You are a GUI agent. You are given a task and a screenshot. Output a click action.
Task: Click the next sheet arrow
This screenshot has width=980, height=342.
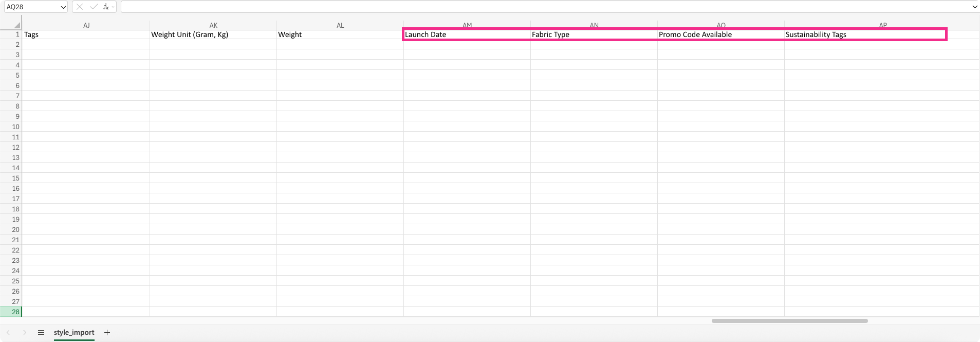[24, 333]
